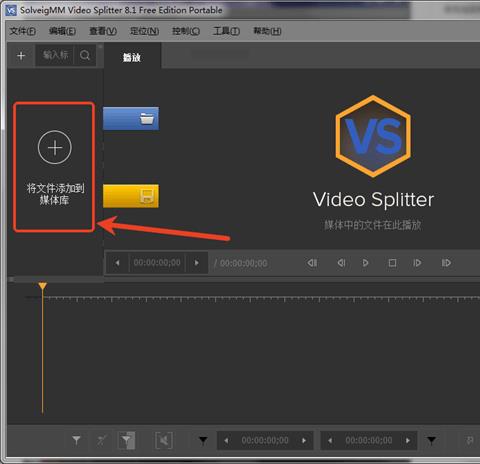Screen dimensions: 480x464
Task: Click the current position timecode field
Action: click(x=157, y=263)
